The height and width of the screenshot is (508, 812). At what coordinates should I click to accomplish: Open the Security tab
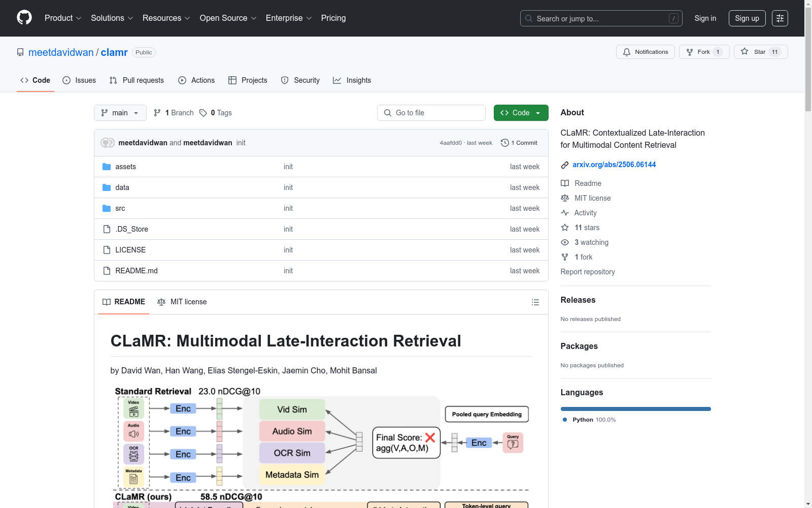(x=300, y=80)
